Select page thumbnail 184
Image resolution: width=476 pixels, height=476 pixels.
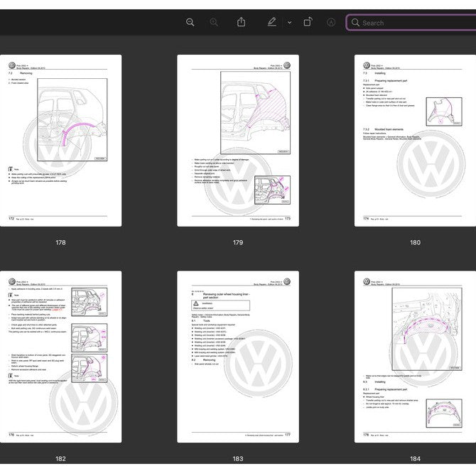point(415,357)
